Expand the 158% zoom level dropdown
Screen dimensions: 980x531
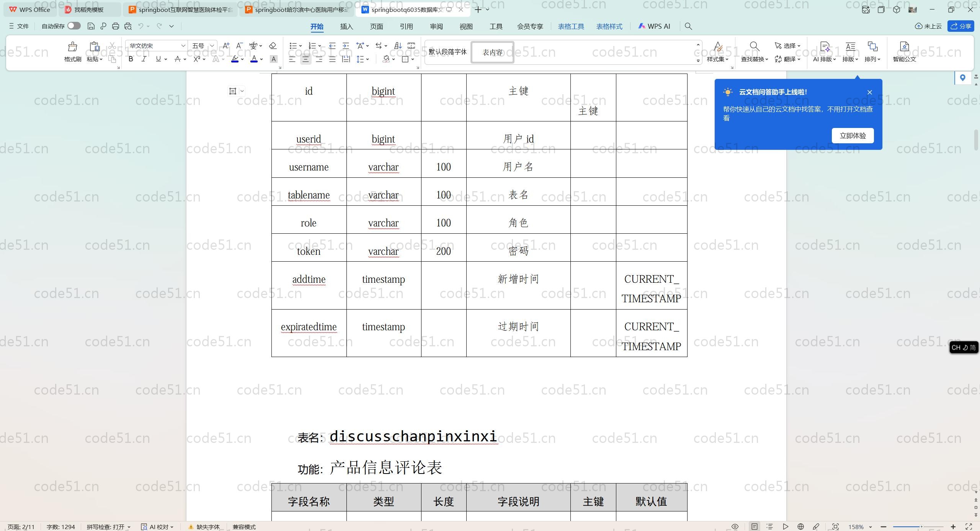point(871,527)
